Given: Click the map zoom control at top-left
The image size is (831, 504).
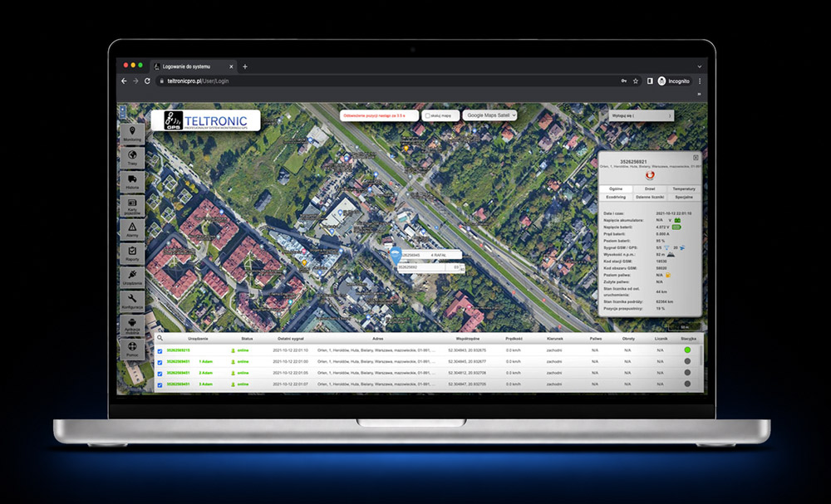Looking at the screenshot, I should click(x=122, y=112).
